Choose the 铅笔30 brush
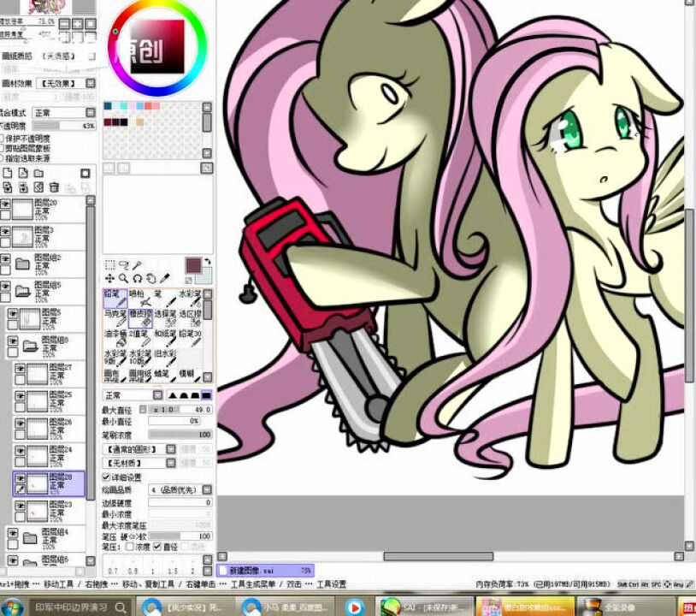The image size is (696, 616). click(x=190, y=339)
